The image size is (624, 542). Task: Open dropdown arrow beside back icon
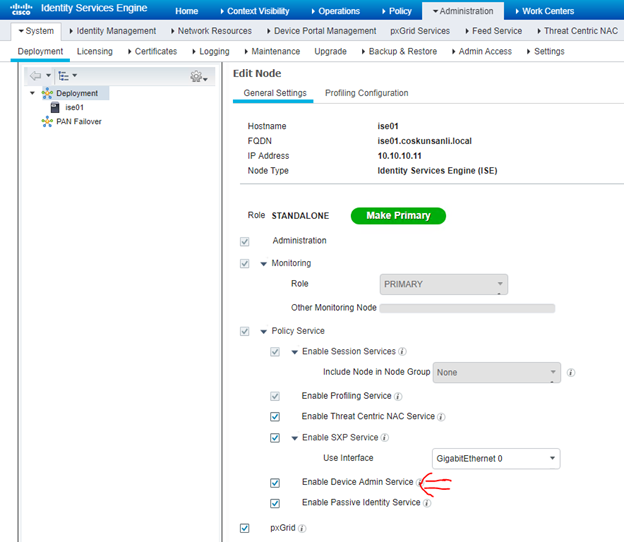coord(48,75)
